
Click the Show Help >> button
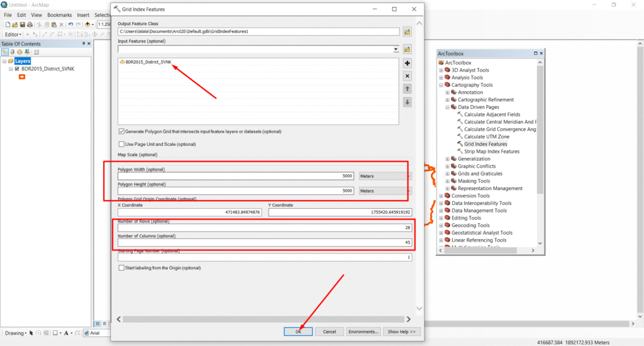coord(402,332)
